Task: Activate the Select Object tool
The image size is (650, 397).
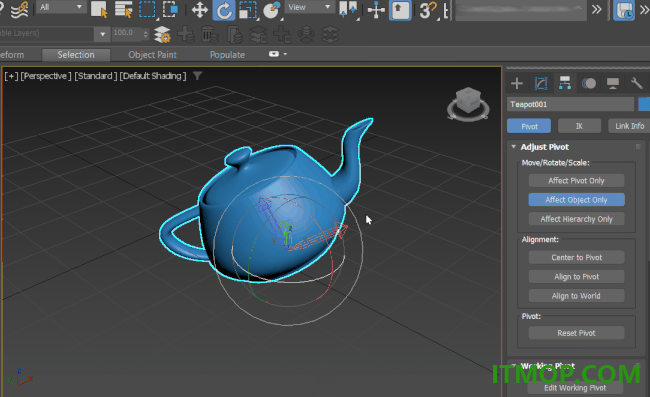Action: [99, 9]
